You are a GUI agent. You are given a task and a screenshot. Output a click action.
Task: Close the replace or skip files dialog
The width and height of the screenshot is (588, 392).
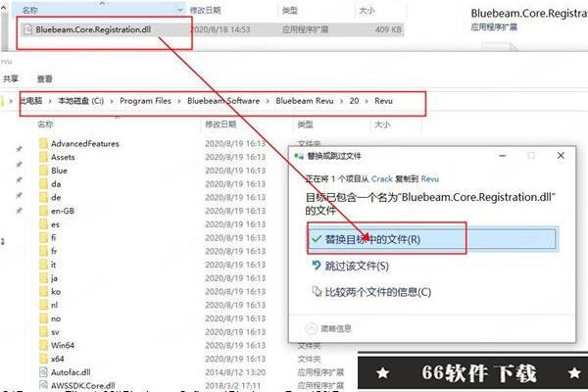561,155
